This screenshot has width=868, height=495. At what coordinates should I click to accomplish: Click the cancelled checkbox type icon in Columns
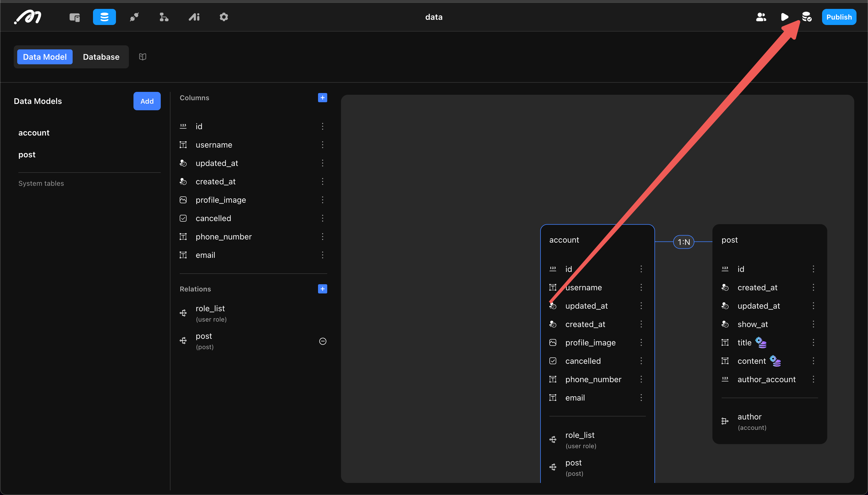[183, 218]
